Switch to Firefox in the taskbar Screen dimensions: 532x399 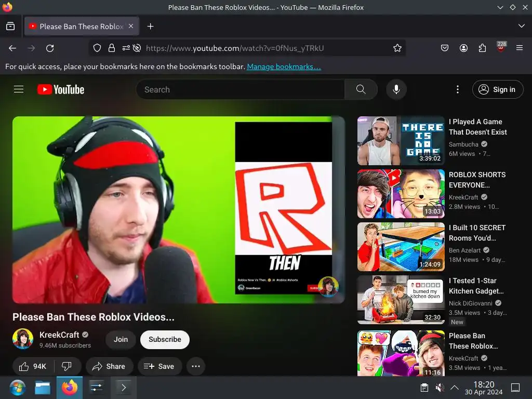point(70,388)
